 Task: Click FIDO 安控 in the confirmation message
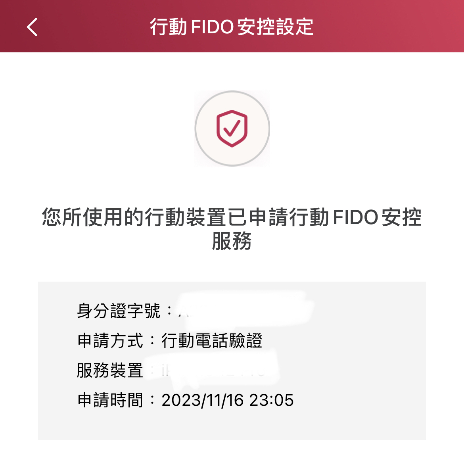377,217
